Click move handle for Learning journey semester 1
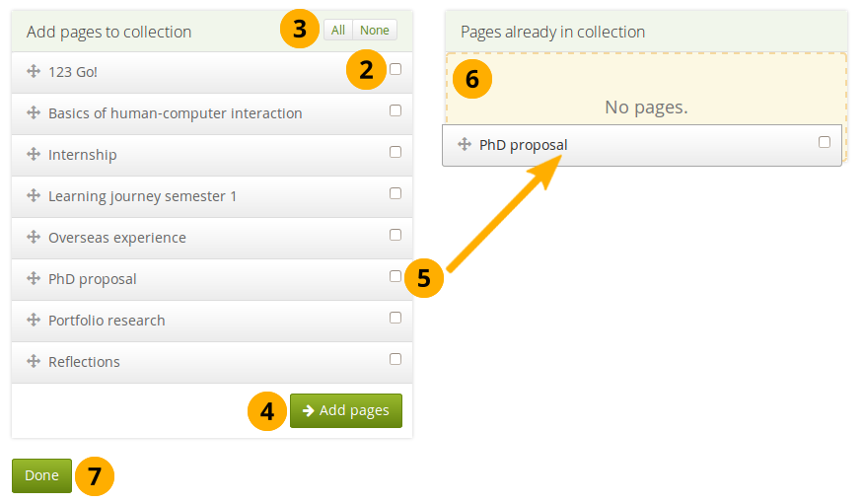862x504 pixels. coord(33,196)
